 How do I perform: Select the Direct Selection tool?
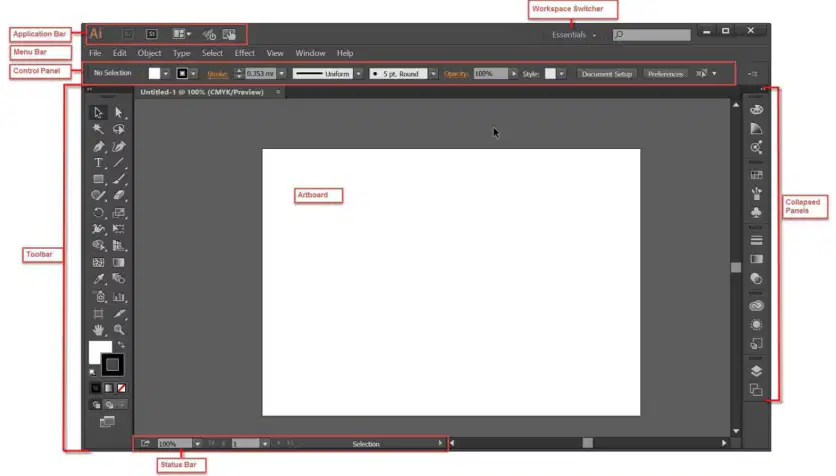(x=118, y=112)
